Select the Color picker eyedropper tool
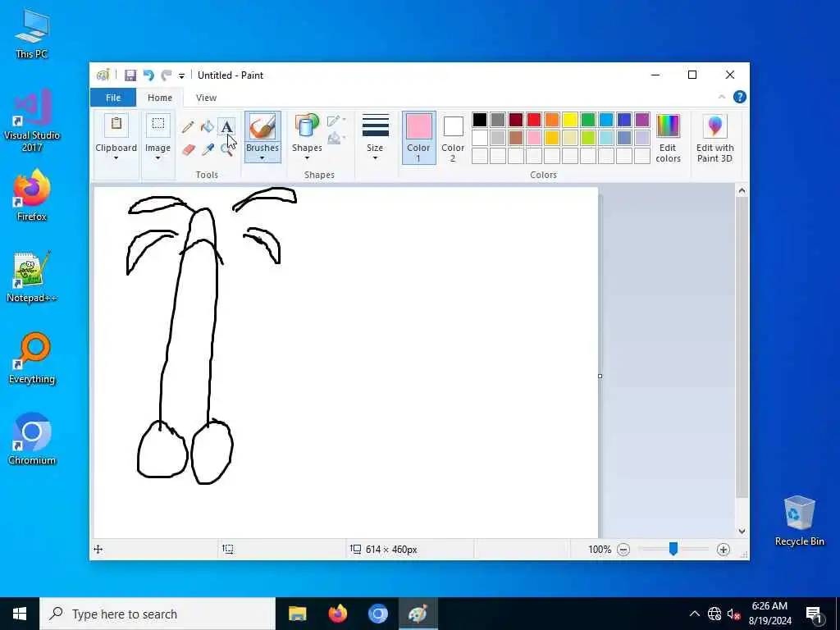Viewport: 840px width, 630px height. pyautogui.click(x=208, y=149)
